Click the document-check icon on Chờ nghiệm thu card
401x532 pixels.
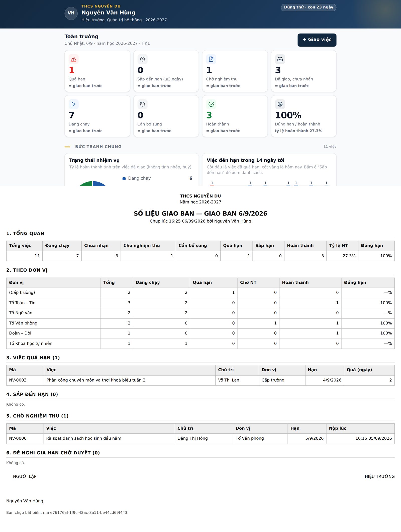point(211,59)
